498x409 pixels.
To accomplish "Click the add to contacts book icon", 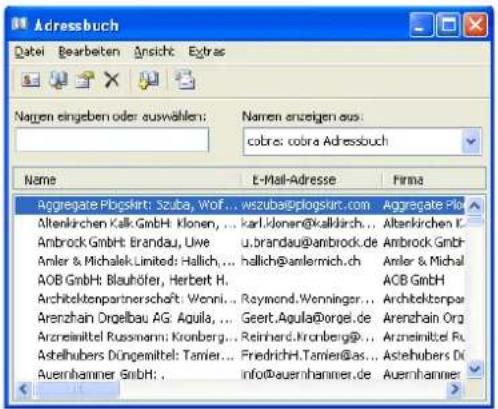I will coord(148,80).
